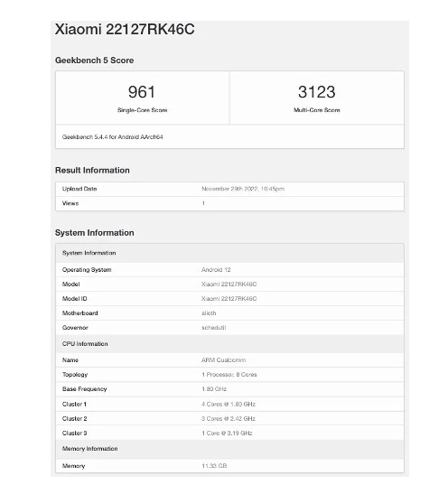Click the CPU Information table header
Viewport: 448px width, 485px height.
[x=229, y=344]
